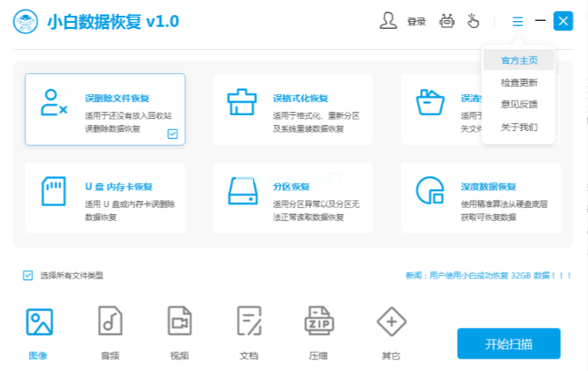Viewport: 588px width, 371px height.
Task: Choose the U盘 内存卡恢复 recovery card
Action: 105,197
